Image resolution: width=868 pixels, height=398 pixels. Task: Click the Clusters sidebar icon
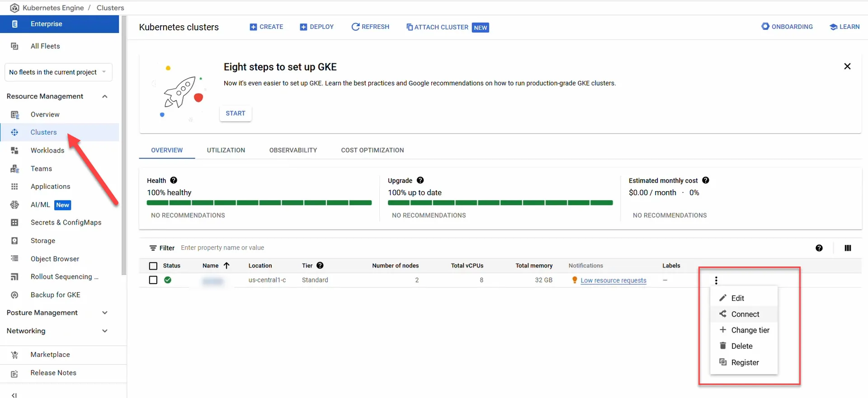(x=14, y=132)
